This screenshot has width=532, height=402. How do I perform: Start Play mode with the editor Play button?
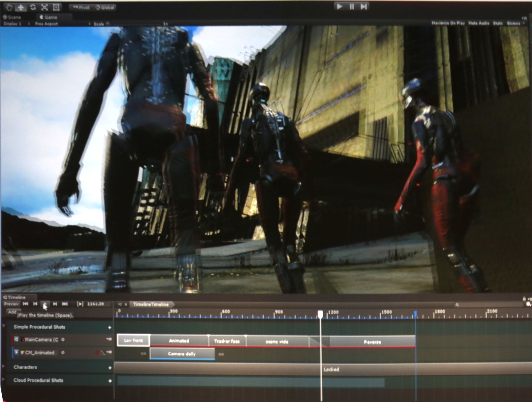[x=340, y=6]
